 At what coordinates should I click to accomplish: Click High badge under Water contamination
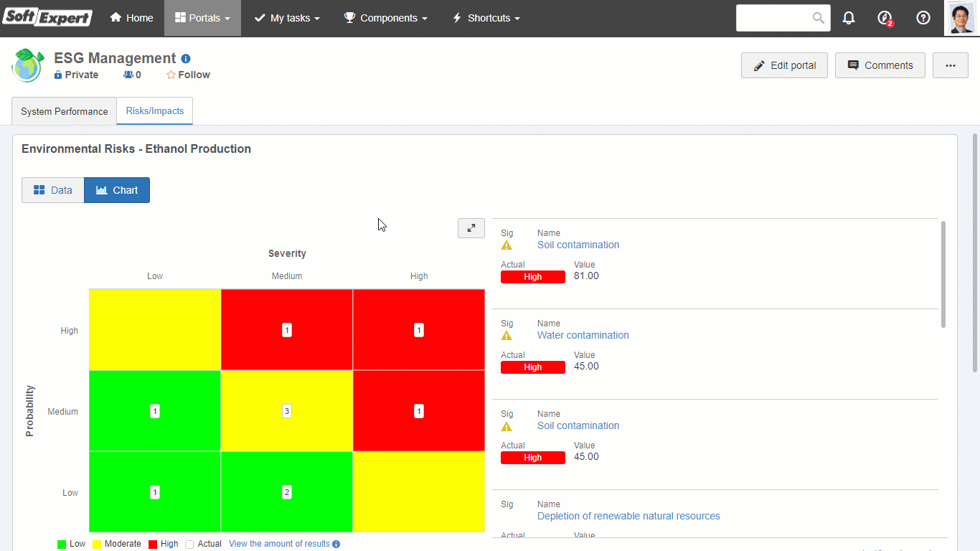coord(533,367)
